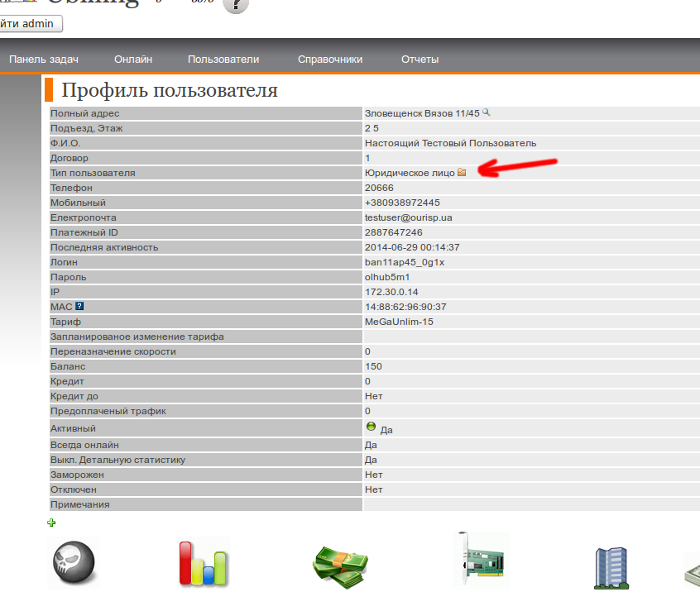Click the MeGaUnlim-15 tariff value
The image size is (700, 592).
pos(399,322)
